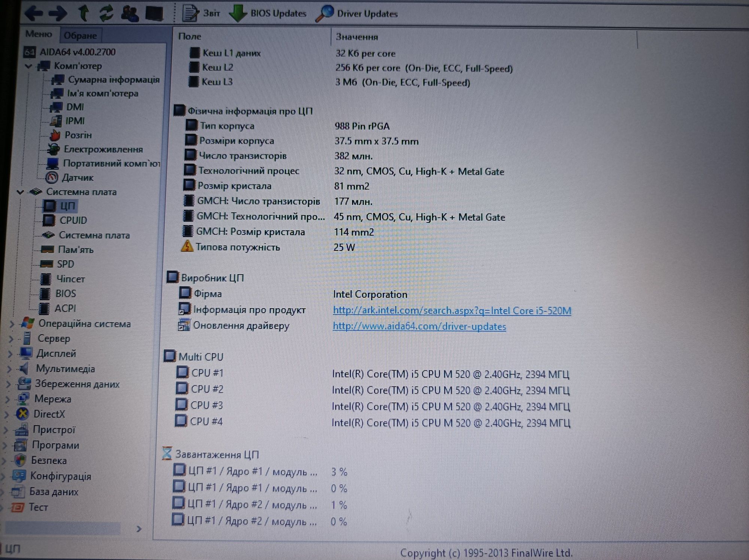Expand the Операційна система node

12,324
